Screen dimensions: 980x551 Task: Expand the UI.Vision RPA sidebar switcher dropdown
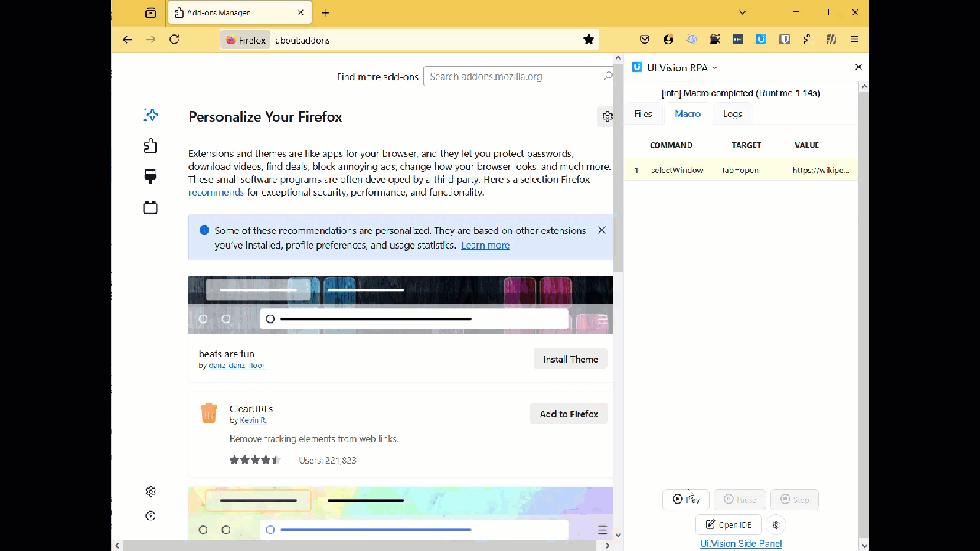(715, 67)
